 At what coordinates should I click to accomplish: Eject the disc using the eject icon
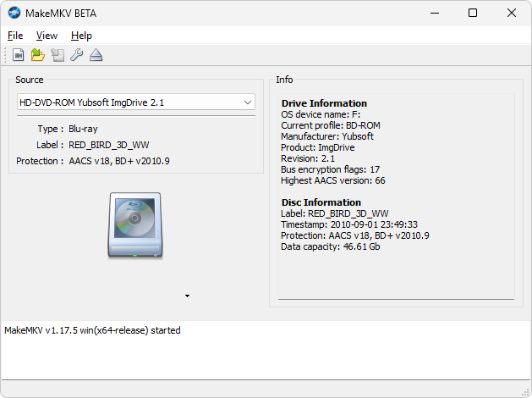coord(96,55)
